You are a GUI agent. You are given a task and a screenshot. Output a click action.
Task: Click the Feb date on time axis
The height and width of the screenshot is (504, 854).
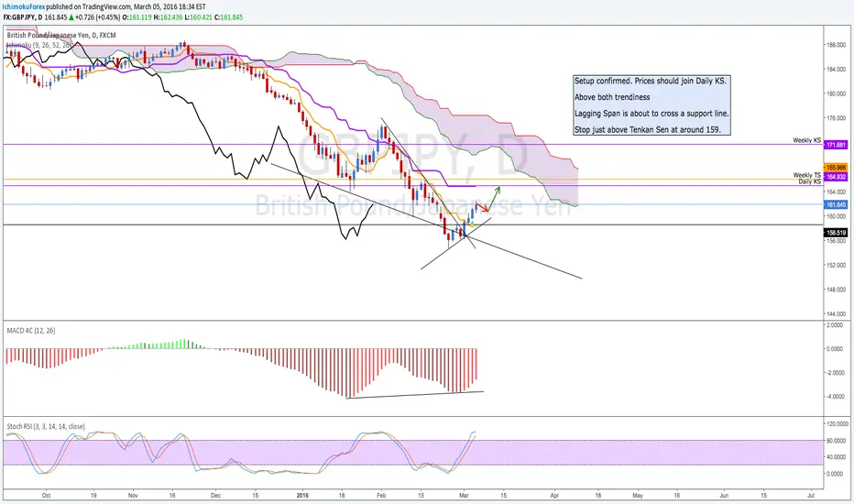(381, 495)
